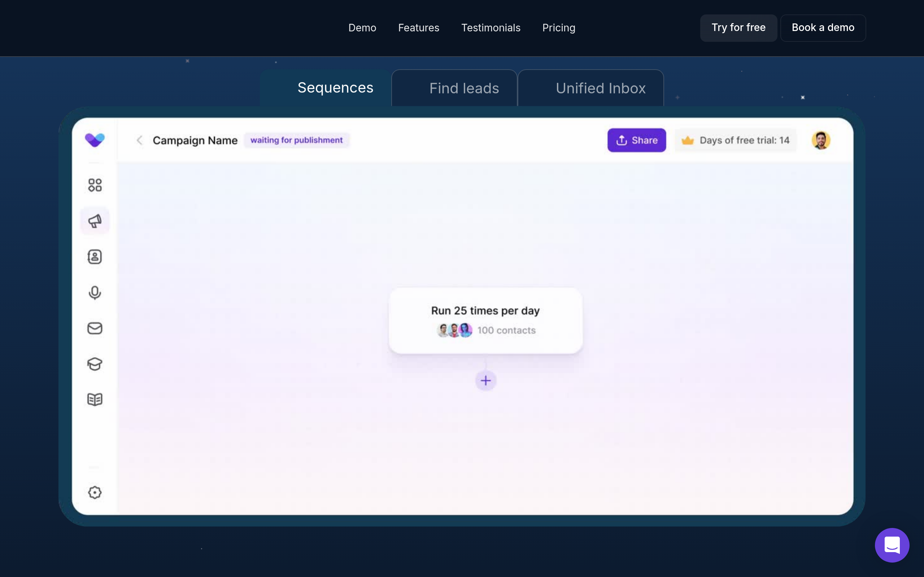Add a step with the plus button
This screenshot has height=577, width=924.
click(485, 380)
